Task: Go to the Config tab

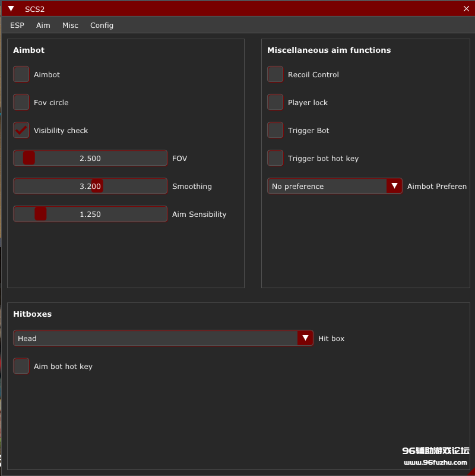Action: [x=102, y=26]
